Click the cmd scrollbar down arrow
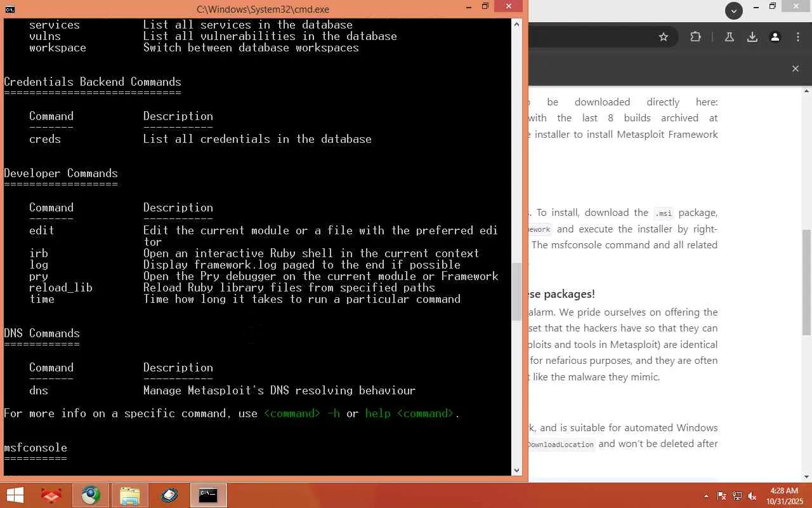Viewport: 812px width, 508px height. [516, 470]
